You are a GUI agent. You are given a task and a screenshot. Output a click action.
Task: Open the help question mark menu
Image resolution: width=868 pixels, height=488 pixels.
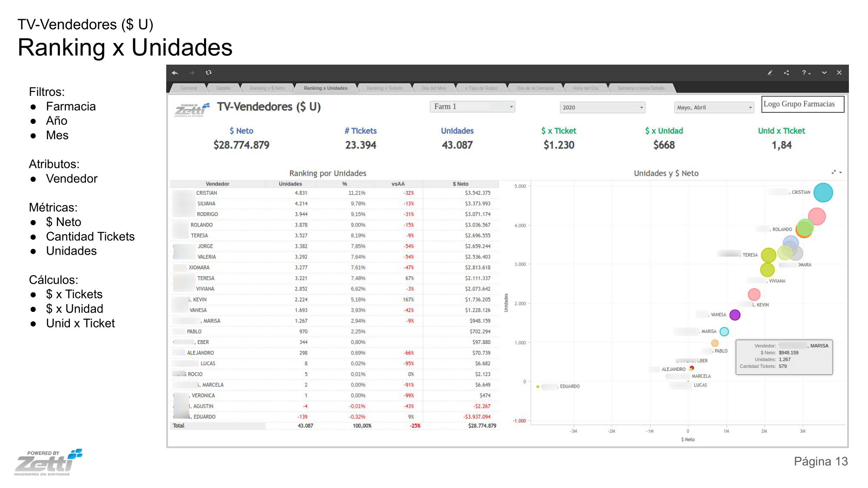pyautogui.click(x=806, y=73)
